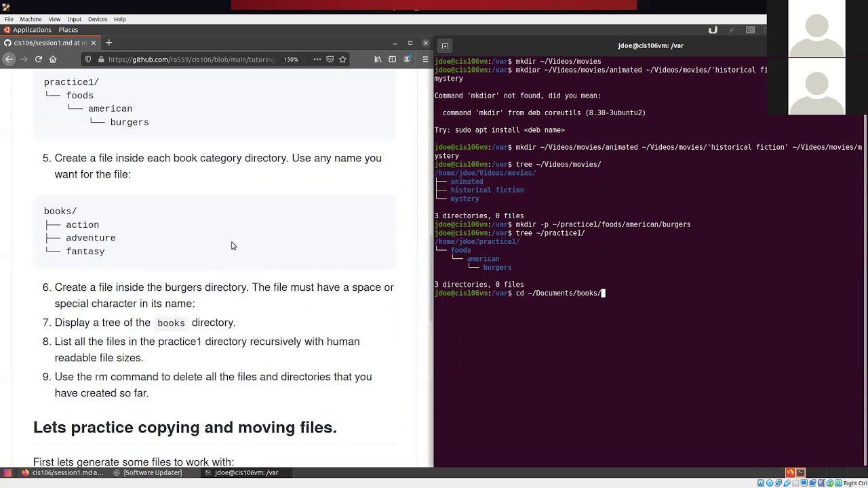
Task: Open a new Firefox tab
Action: 108,43
